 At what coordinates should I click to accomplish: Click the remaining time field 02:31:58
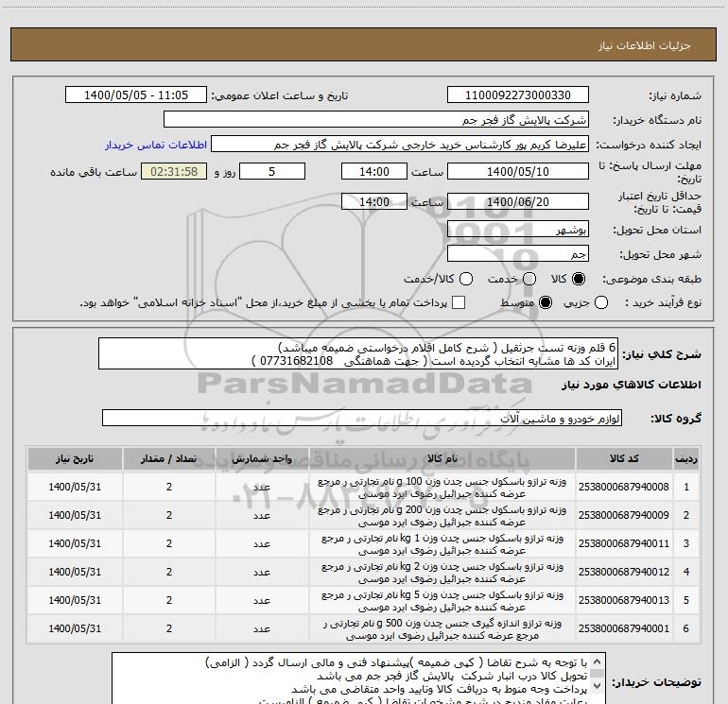(x=174, y=172)
